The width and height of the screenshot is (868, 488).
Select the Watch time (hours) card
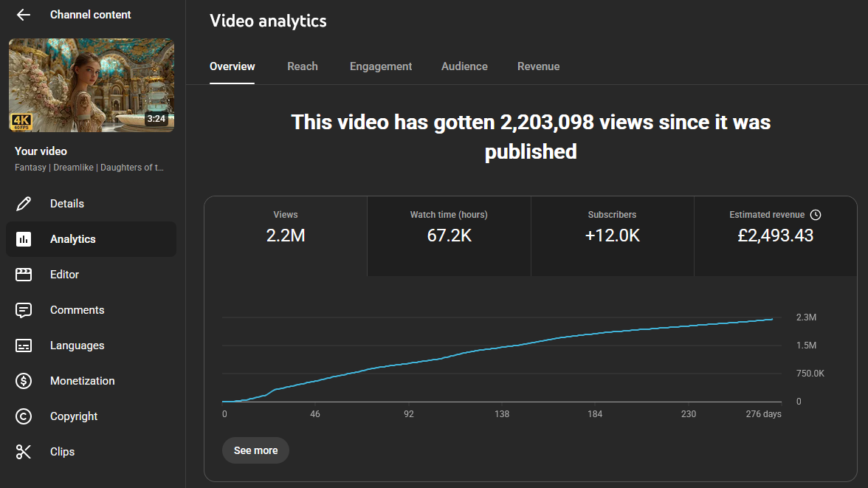(x=449, y=236)
